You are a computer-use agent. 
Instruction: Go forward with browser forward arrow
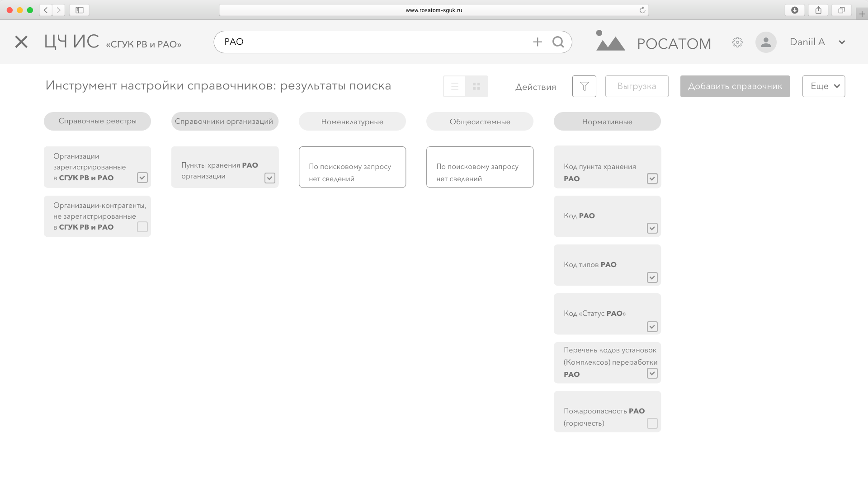coord(59,10)
